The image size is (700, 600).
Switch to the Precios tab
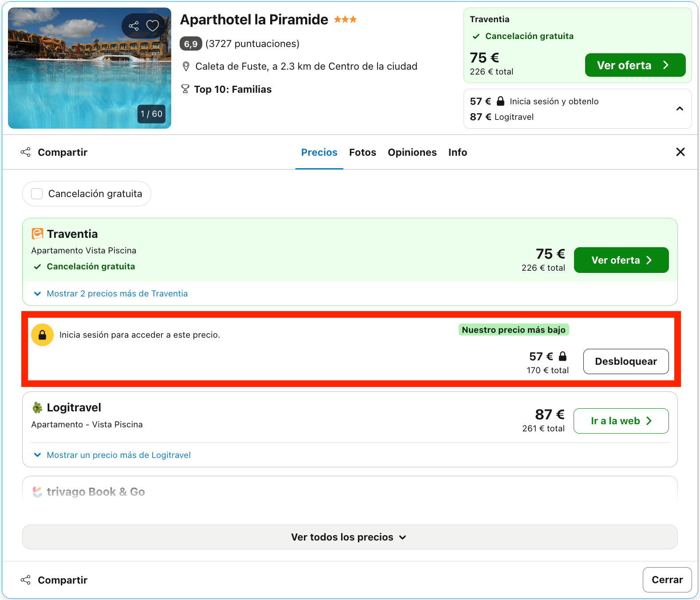tap(319, 152)
